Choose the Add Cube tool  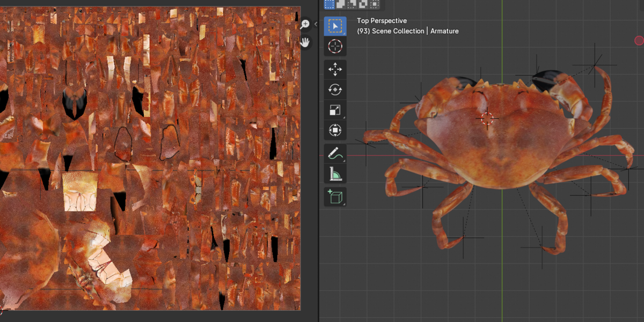335,197
